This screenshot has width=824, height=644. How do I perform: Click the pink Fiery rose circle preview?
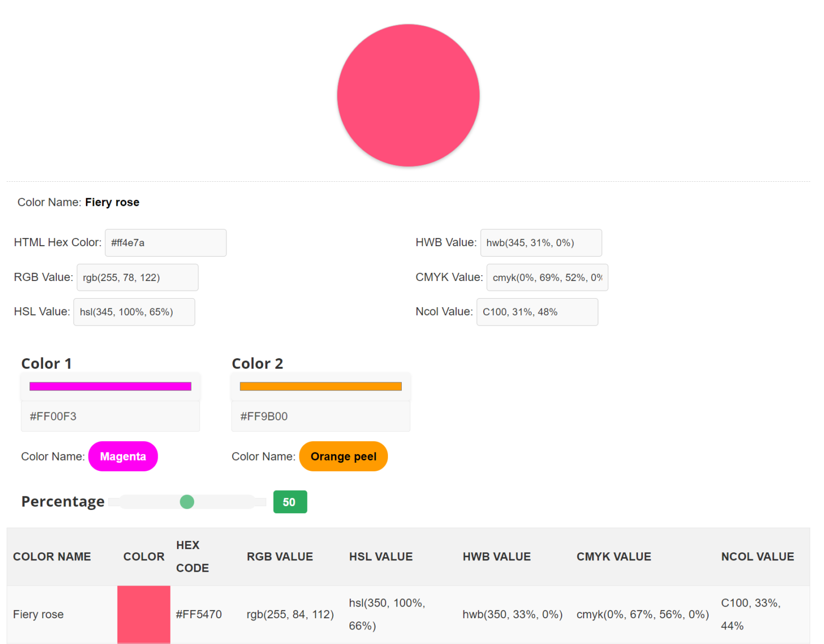tap(408, 95)
